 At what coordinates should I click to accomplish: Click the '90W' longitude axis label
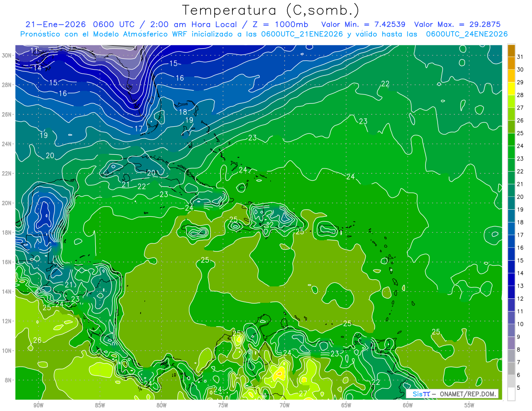click(38, 406)
